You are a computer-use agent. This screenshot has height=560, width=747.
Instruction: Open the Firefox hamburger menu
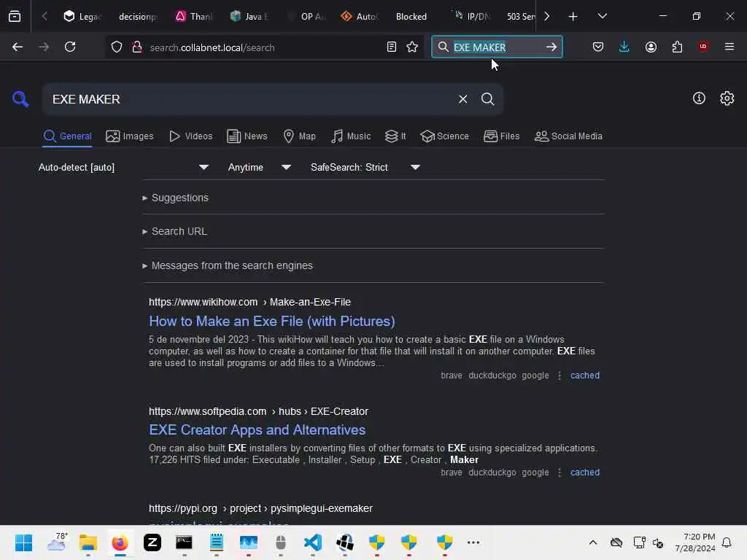729,47
